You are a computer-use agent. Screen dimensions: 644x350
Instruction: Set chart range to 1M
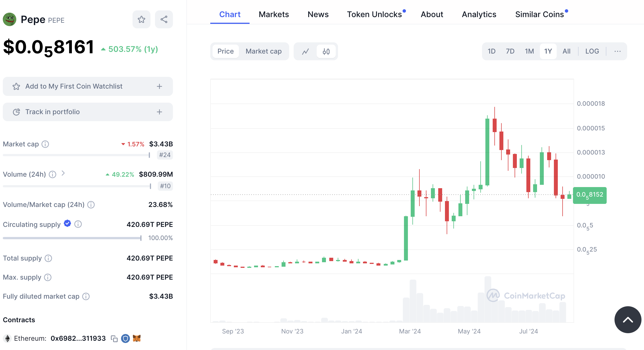coord(529,51)
